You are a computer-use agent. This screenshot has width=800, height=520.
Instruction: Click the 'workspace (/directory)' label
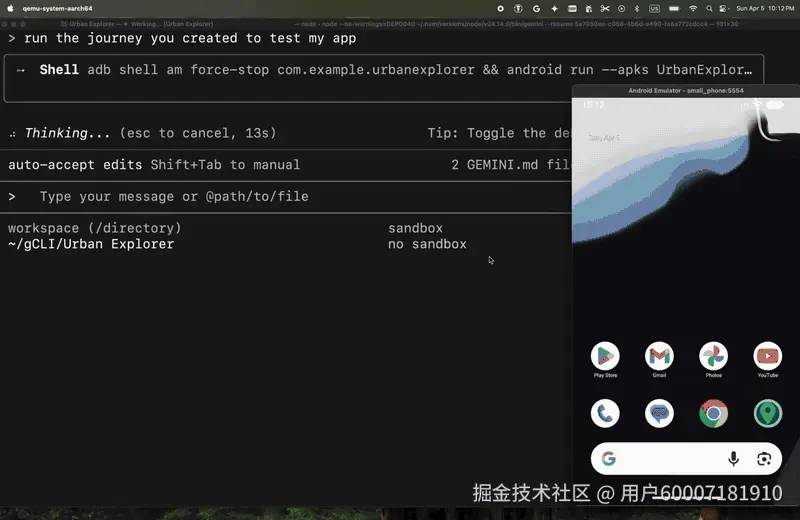pyautogui.click(x=94, y=228)
